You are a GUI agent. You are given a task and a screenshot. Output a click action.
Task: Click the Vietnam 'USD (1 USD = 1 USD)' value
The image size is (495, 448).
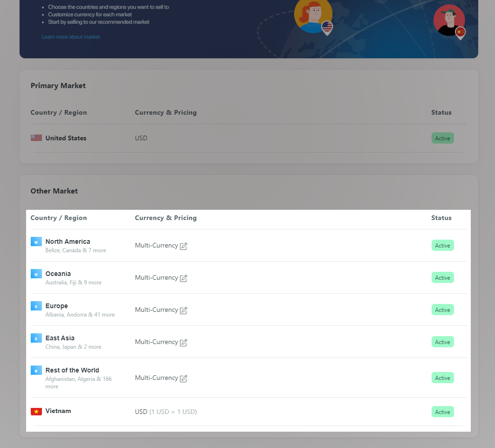tap(166, 412)
